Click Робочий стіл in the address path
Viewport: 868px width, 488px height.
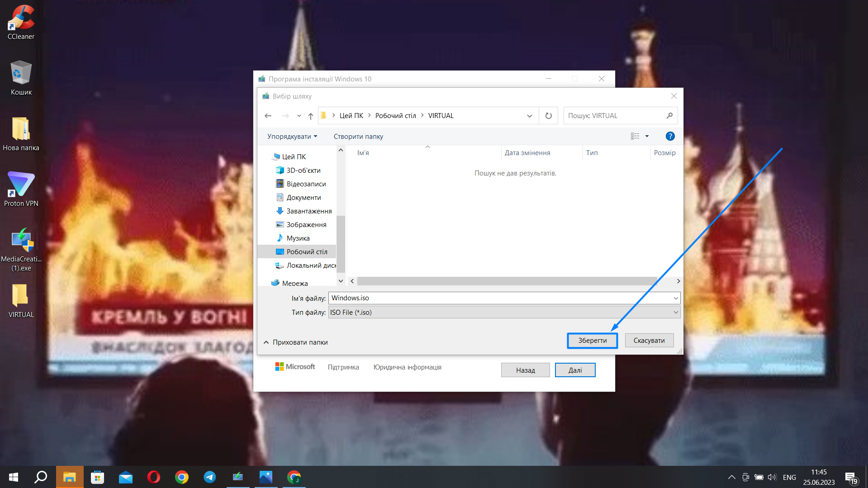pos(395,115)
